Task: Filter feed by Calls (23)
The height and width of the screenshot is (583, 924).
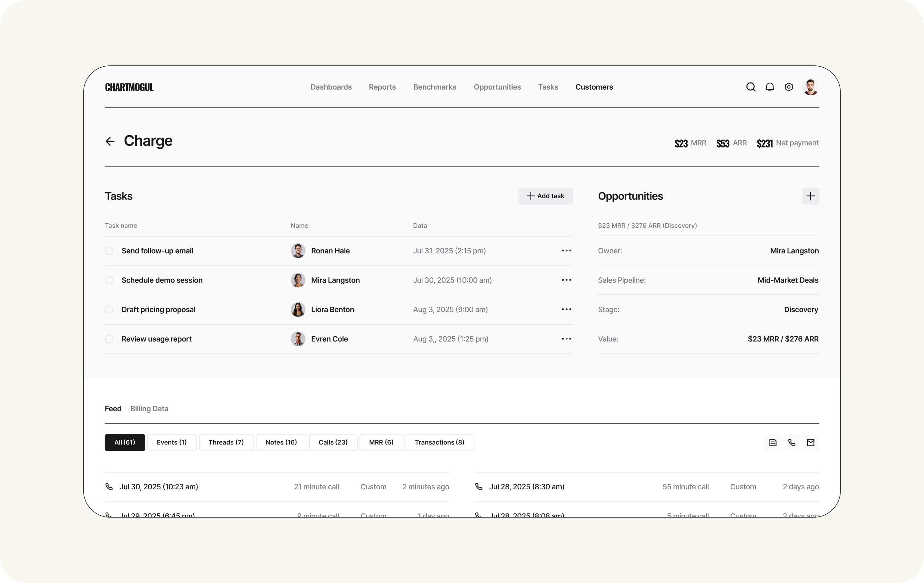Action: point(333,443)
